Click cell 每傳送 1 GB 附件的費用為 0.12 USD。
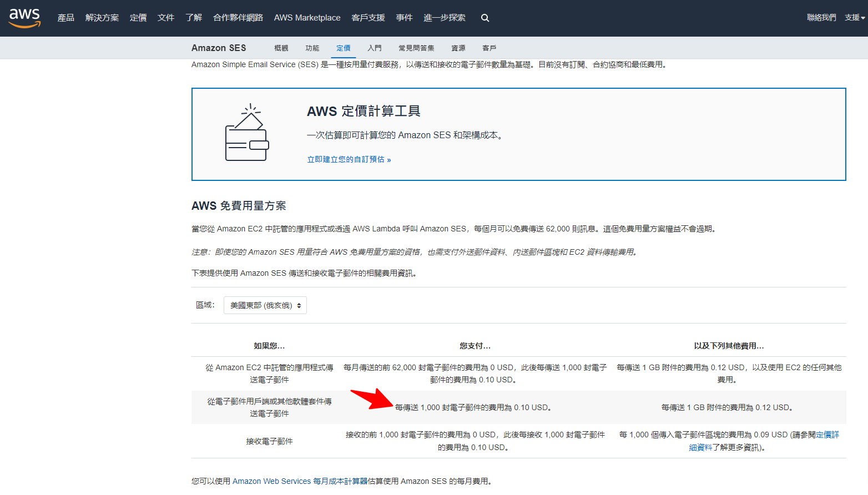 tap(727, 407)
